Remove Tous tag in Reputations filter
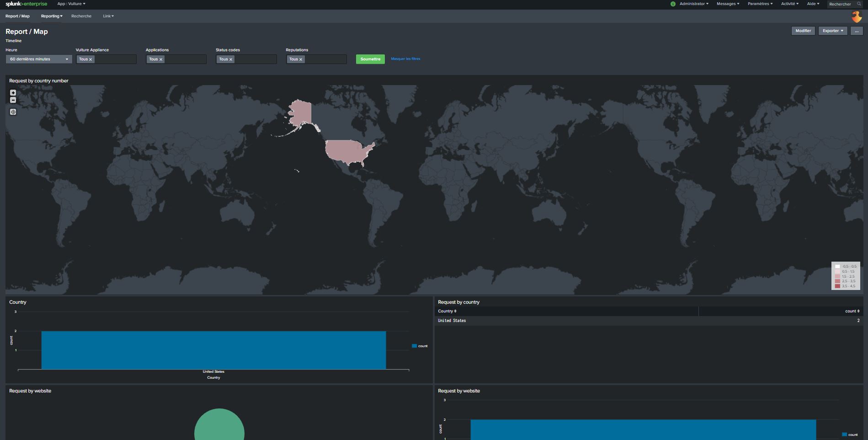The width and height of the screenshot is (868, 440). [x=301, y=59]
